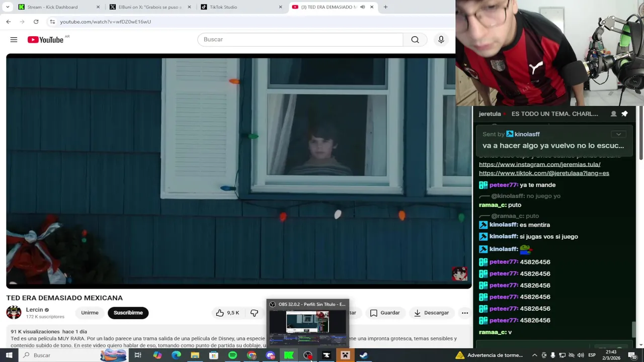The width and height of the screenshot is (644, 362).
Task: Open Spotify from the taskbar
Action: click(232, 355)
